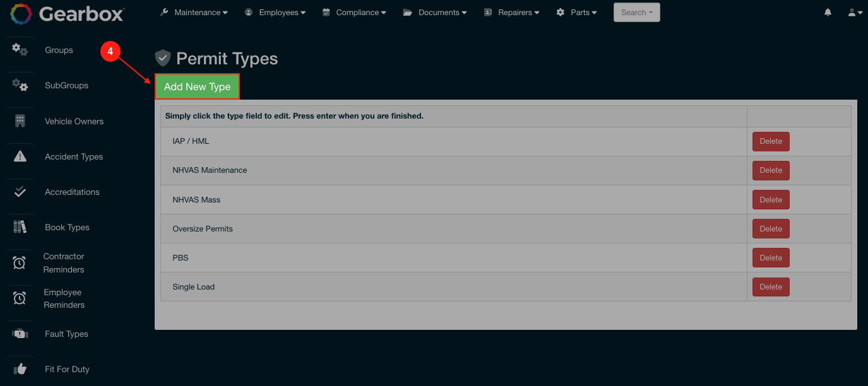Select the Contractor Reminders alarm clock icon
Image resolution: width=868 pixels, height=386 pixels.
point(20,263)
